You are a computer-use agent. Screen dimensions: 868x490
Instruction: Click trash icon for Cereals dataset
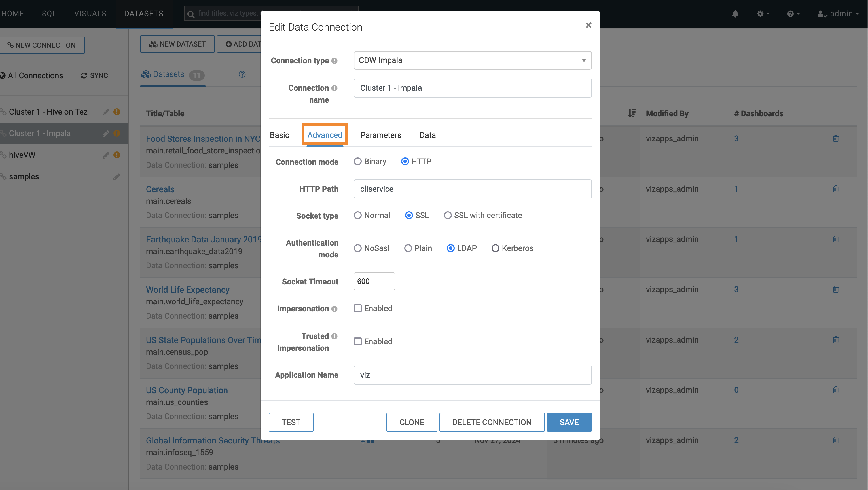click(836, 189)
